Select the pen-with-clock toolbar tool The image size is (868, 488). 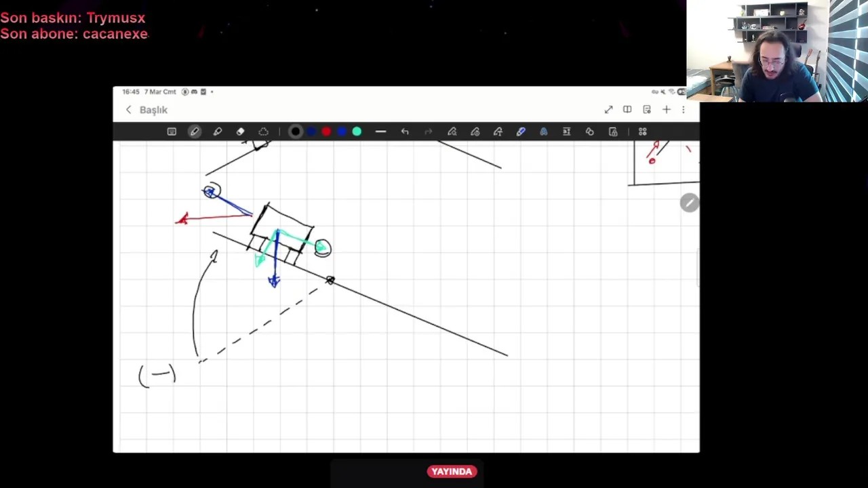pos(475,131)
